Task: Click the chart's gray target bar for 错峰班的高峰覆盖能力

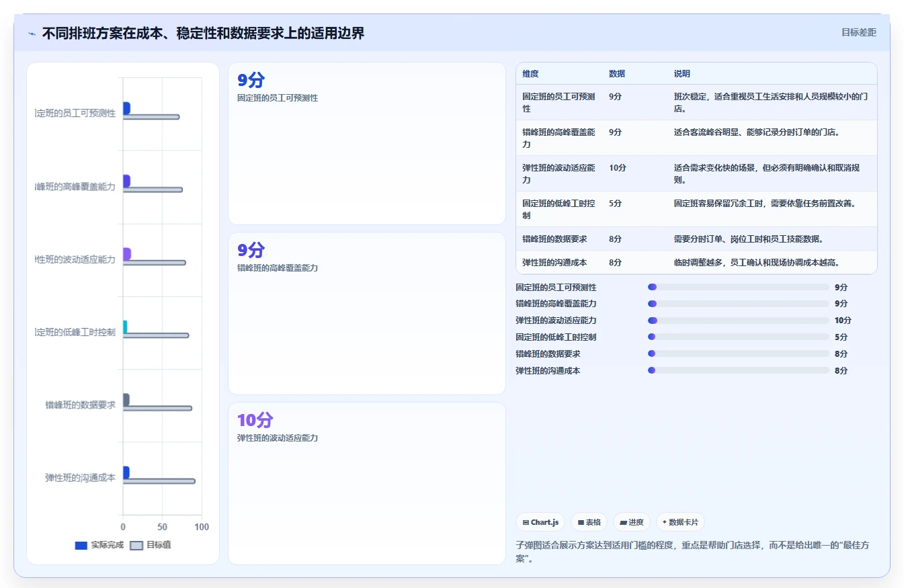Action: [x=153, y=190]
